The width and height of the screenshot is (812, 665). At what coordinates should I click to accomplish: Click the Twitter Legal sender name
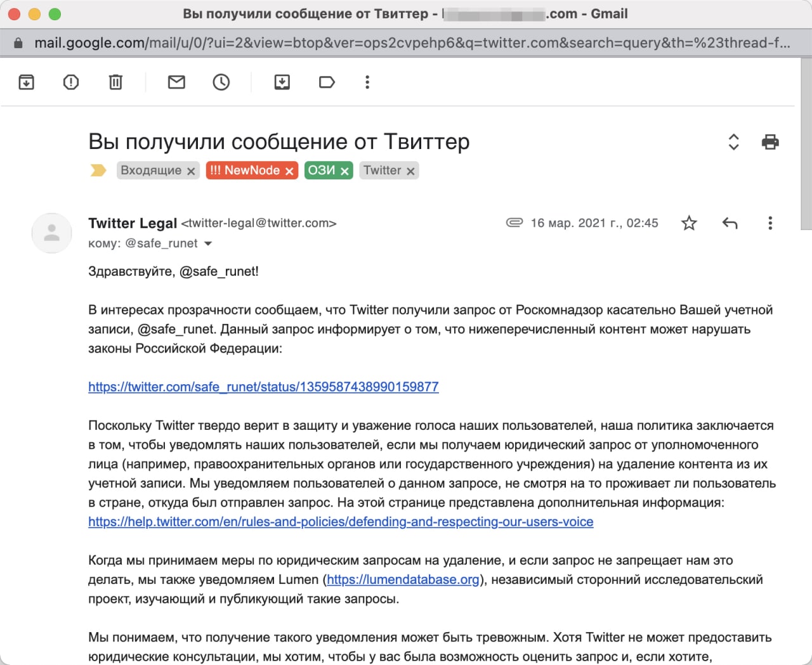click(133, 223)
